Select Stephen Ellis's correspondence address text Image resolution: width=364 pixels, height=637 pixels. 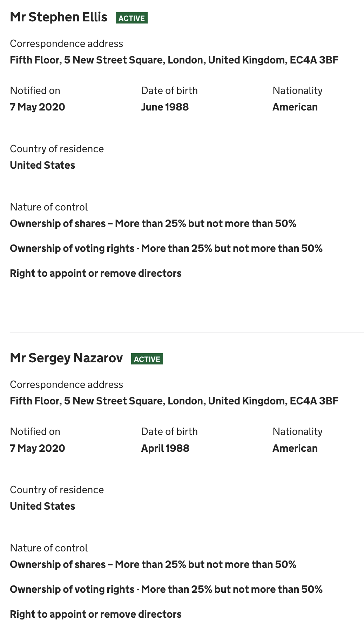pyautogui.click(x=174, y=60)
